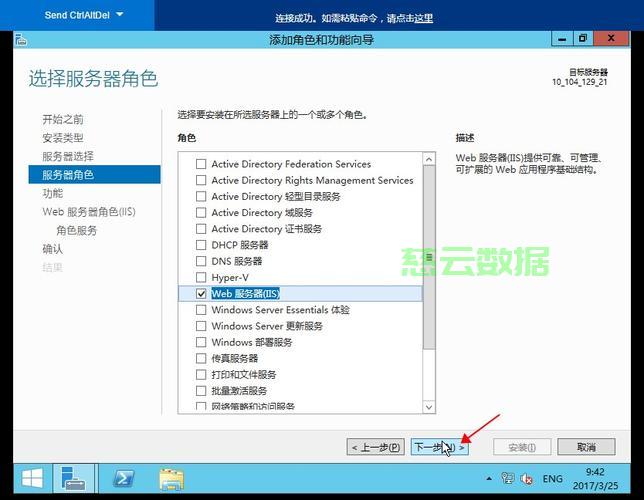Check 打印和文件服务 role
The width and height of the screenshot is (644, 500).
click(x=201, y=374)
